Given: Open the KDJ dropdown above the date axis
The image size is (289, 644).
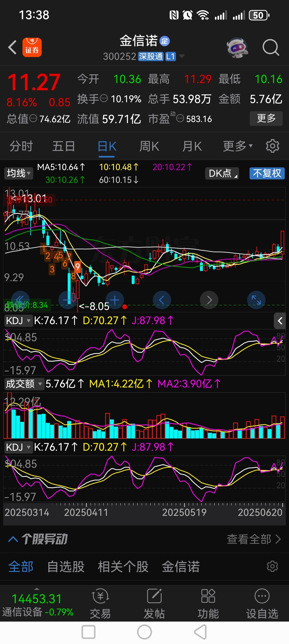Looking at the screenshot, I should 19,447.
